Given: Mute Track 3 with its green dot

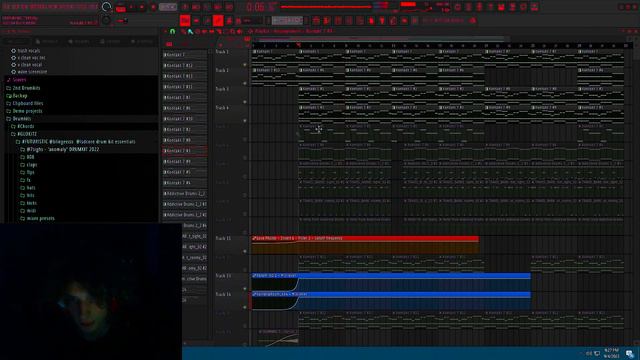Looking at the screenshot, I should pos(245,102).
